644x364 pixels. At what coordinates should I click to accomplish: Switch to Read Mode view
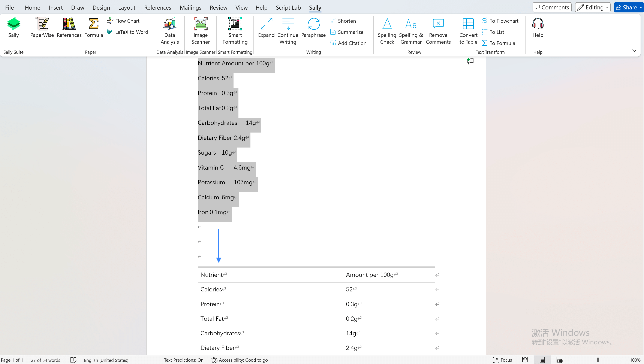click(525, 360)
